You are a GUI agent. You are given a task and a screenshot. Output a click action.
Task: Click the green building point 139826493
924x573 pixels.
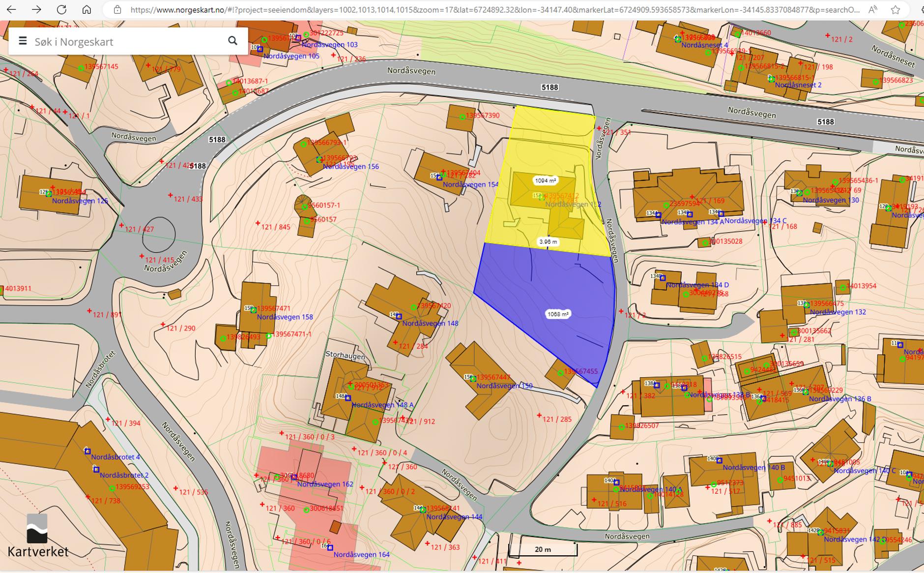coord(223,338)
